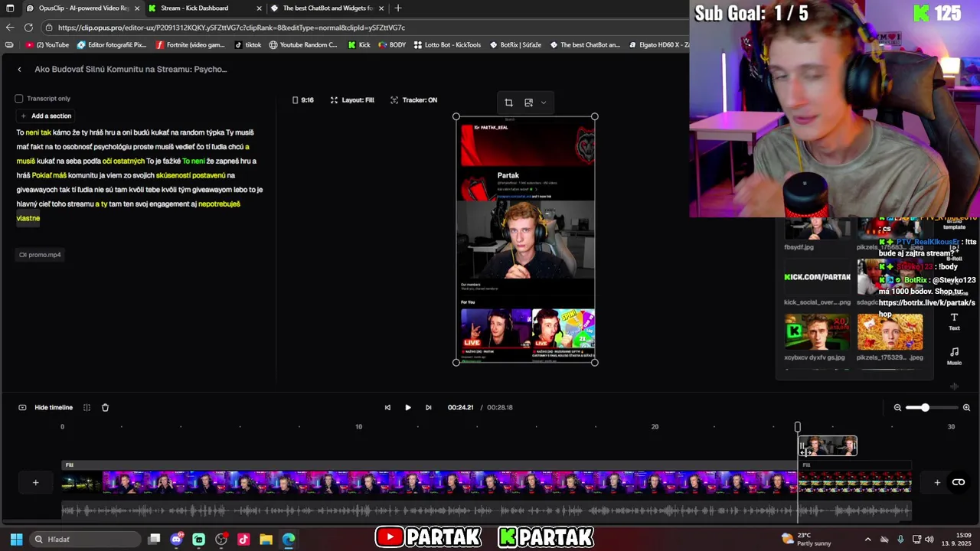Skip to next with the forward control
980x551 pixels.
click(x=428, y=408)
